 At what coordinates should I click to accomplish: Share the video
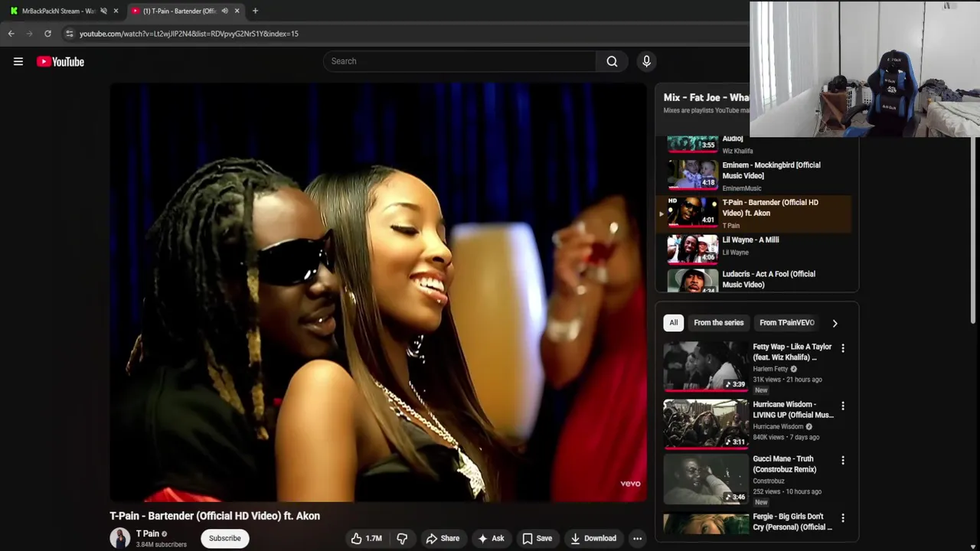(443, 539)
